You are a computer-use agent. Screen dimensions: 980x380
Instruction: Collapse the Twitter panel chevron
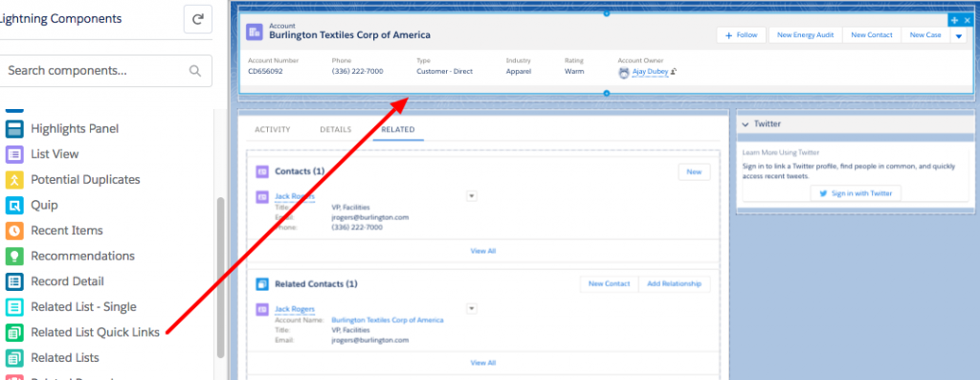click(x=746, y=124)
